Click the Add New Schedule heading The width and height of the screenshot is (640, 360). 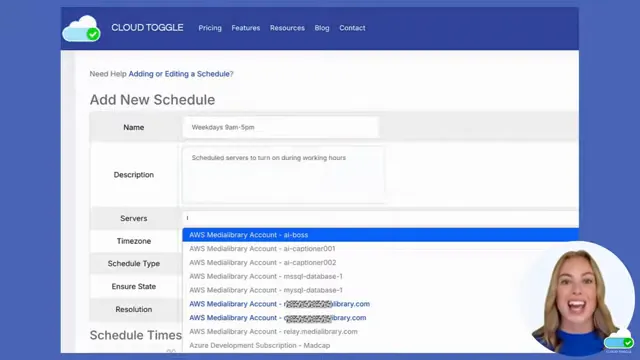click(152, 100)
